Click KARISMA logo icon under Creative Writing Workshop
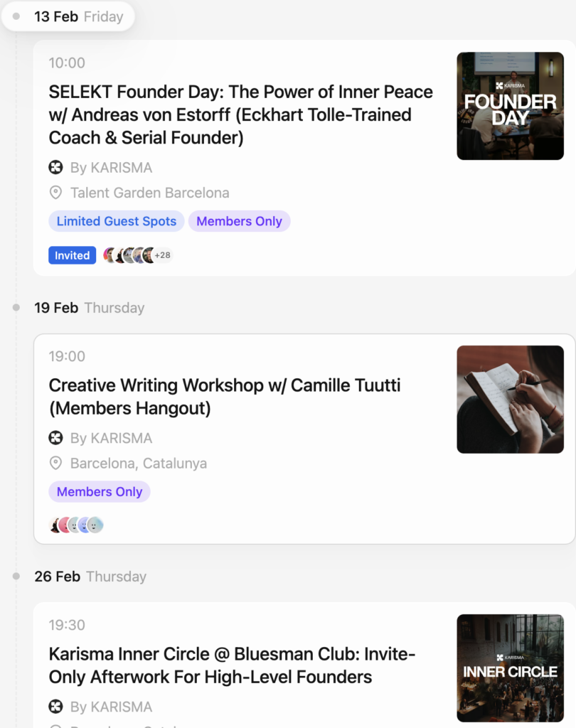576x728 pixels. click(x=55, y=438)
